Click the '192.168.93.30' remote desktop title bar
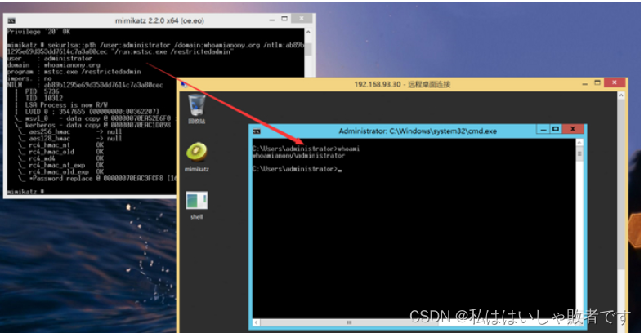644x333 pixels. pyautogui.click(x=402, y=85)
